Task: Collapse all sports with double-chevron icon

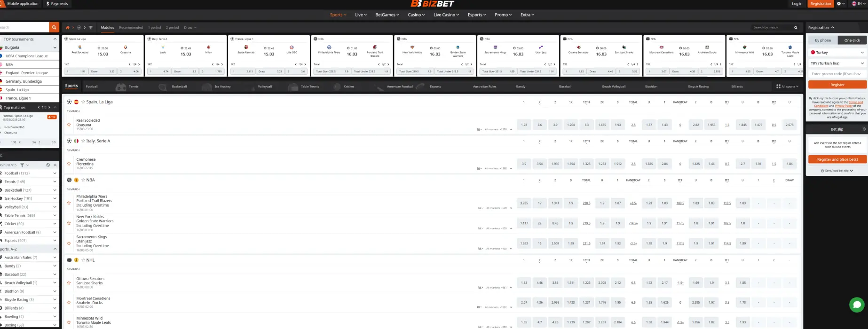Action: coord(55,165)
